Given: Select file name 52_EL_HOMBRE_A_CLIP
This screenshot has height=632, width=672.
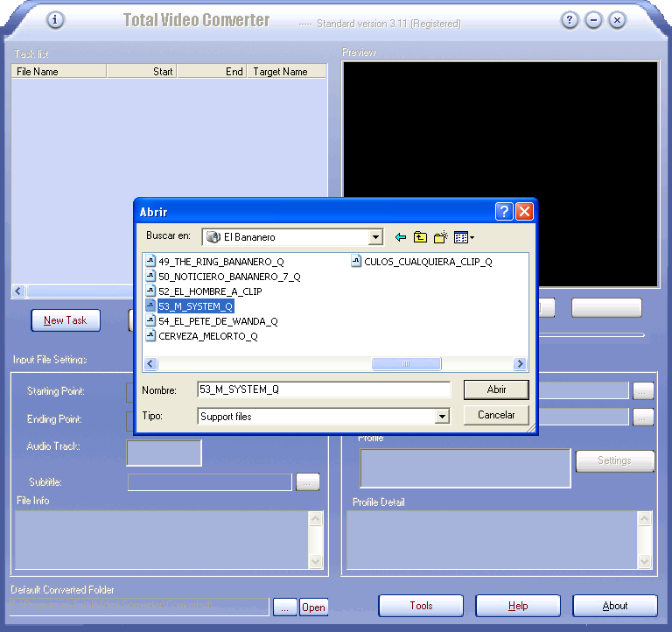Looking at the screenshot, I should 210,291.
